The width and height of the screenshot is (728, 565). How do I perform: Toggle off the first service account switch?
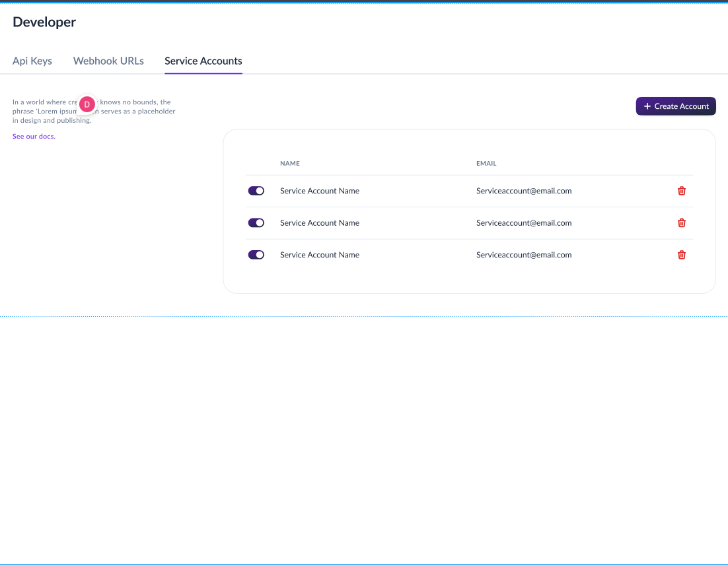256,190
